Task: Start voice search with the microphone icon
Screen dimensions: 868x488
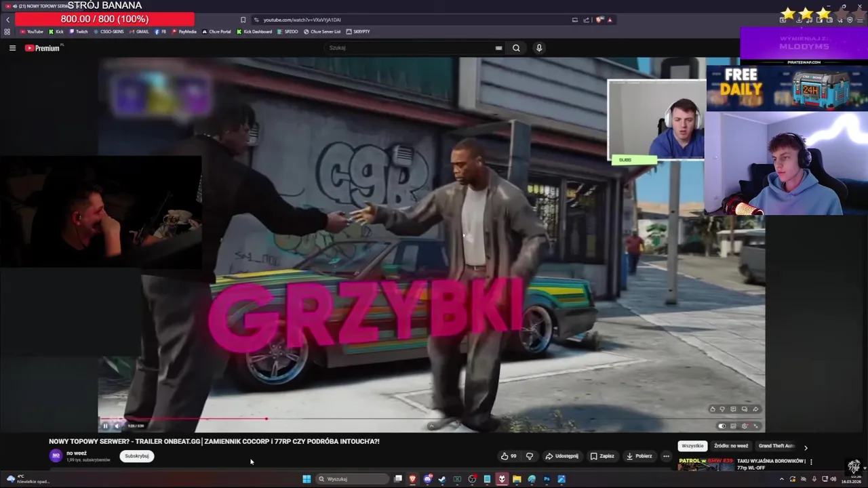Action: (x=539, y=48)
